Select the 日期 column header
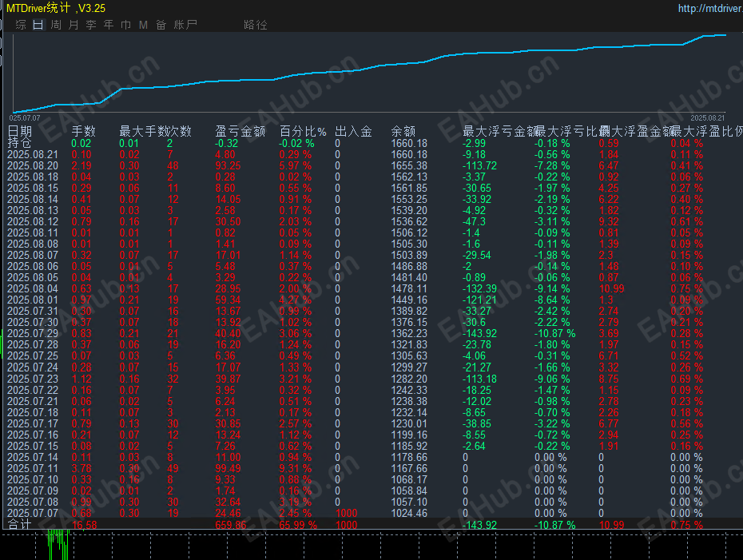 coord(18,131)
